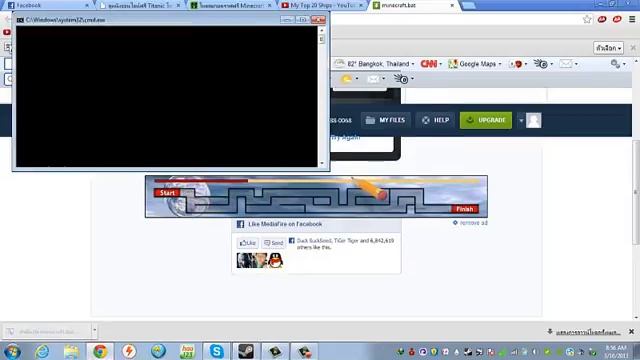Click the mail envelope icon in the top toolbar
The image size is (640, 360).
click(566, 64)
